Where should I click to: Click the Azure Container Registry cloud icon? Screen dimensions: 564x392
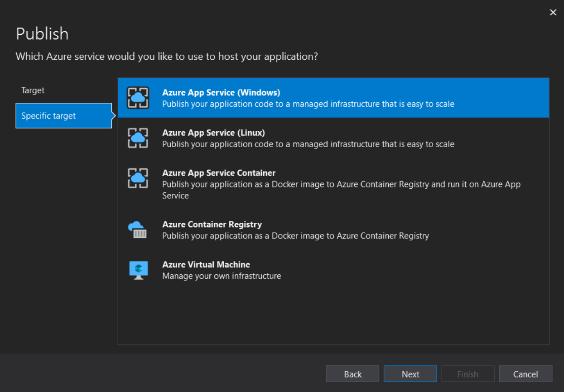[137, 229]
